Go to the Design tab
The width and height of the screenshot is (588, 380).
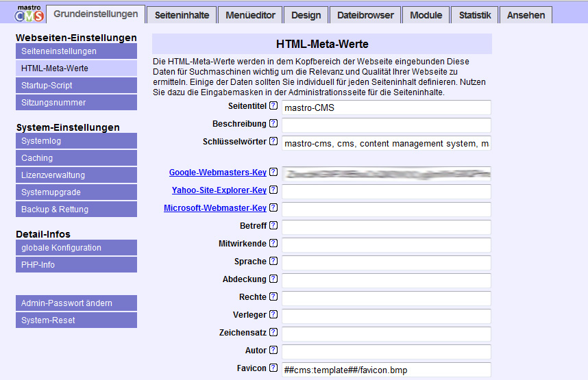[x=306, y=15]
